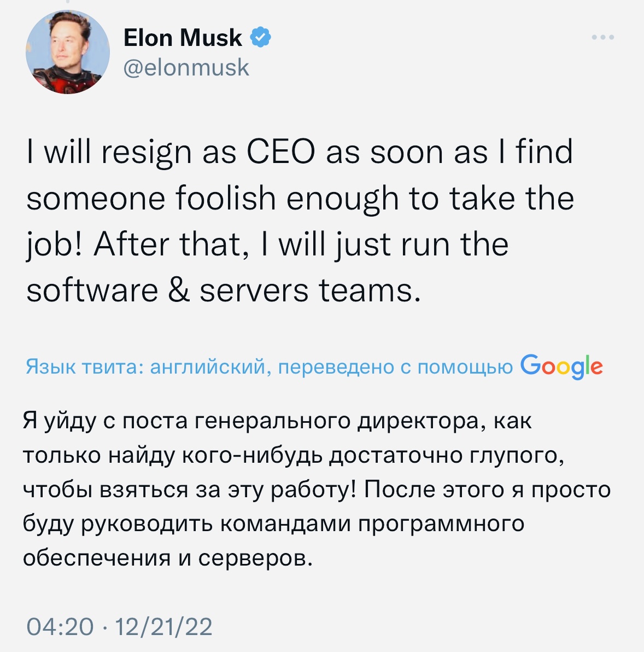The width and height of the screenshot is (644, 652).
Task: Click Russian line "буду руководить командами программного"
Action: tap(273, 523)
